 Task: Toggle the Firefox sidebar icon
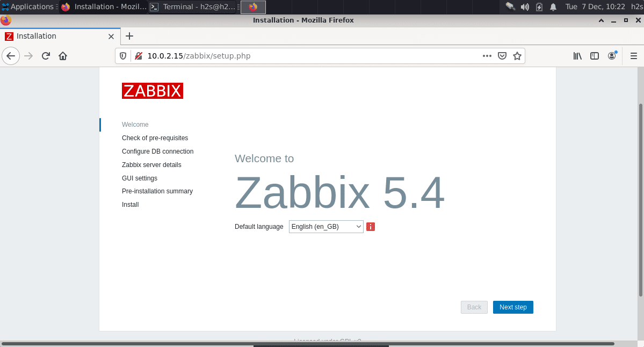(595, 56)
